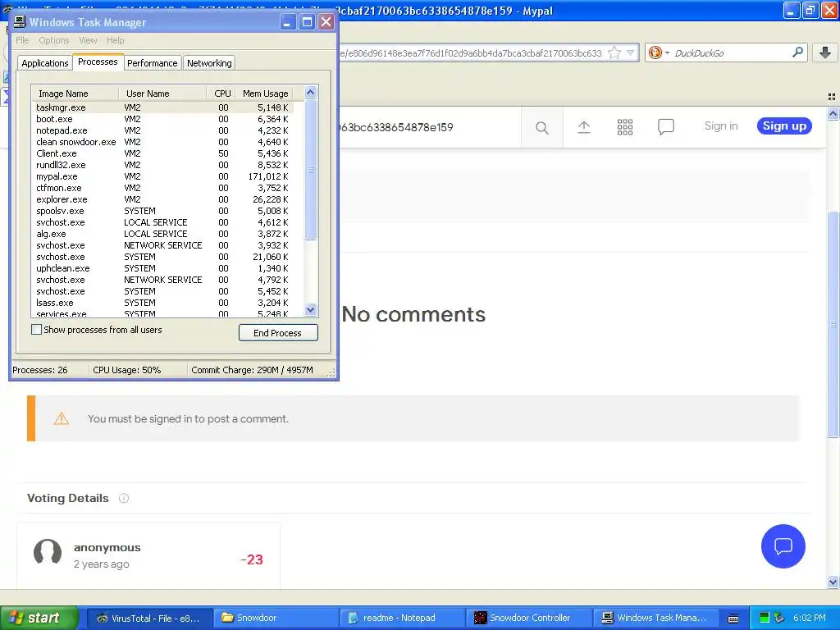Open the Windows start button
Image resolution: width=840 pixels, height=630 pixels.
pos(39,618)
